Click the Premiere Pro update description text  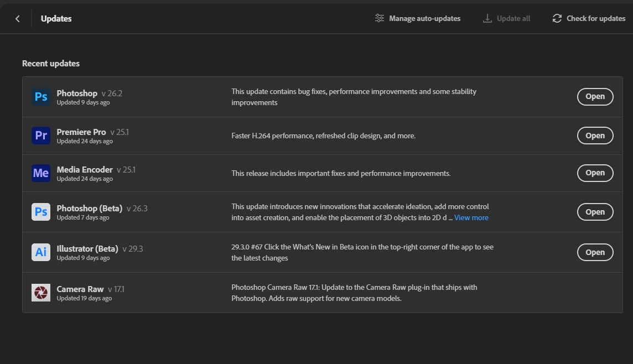pyautogui.click(x=323, y=136)
